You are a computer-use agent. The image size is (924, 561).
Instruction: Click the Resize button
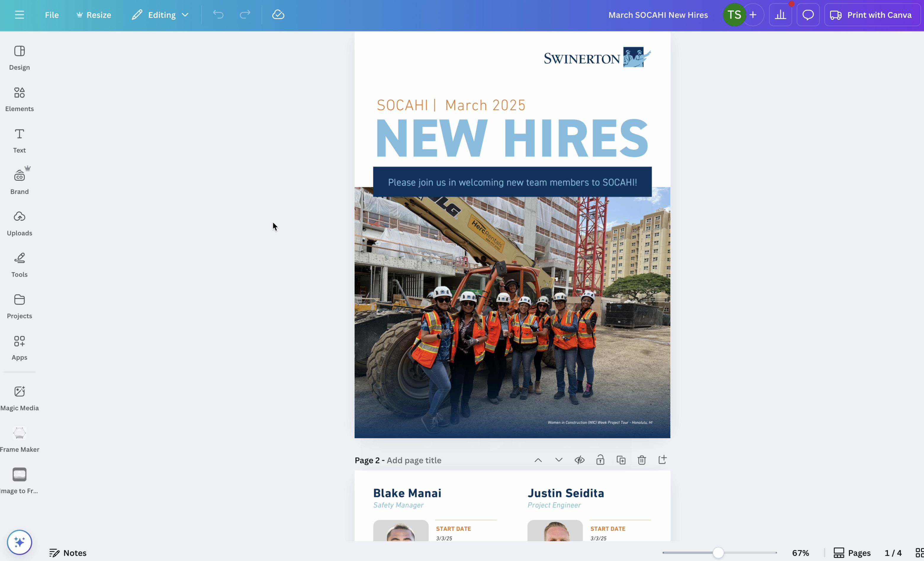(94, 15)
